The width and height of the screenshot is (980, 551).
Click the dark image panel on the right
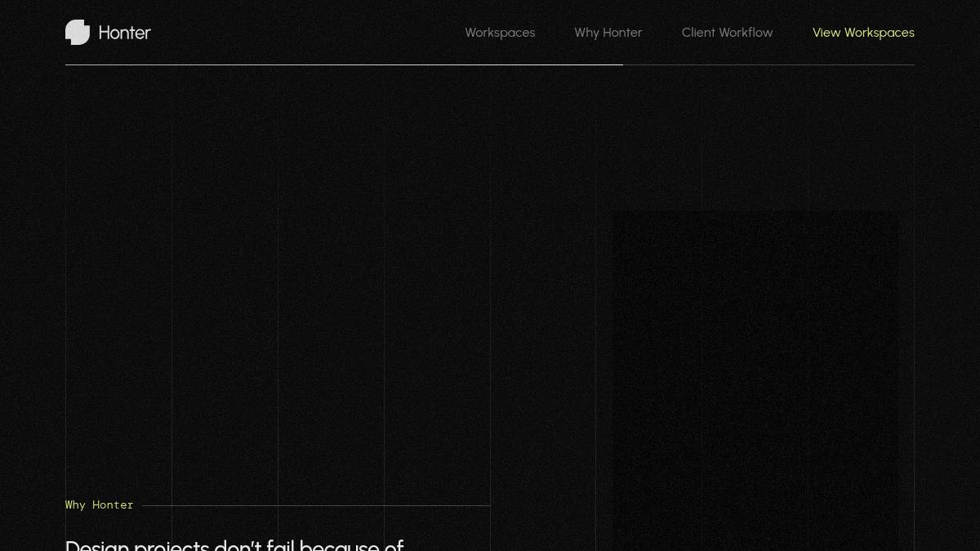point(755,375)
